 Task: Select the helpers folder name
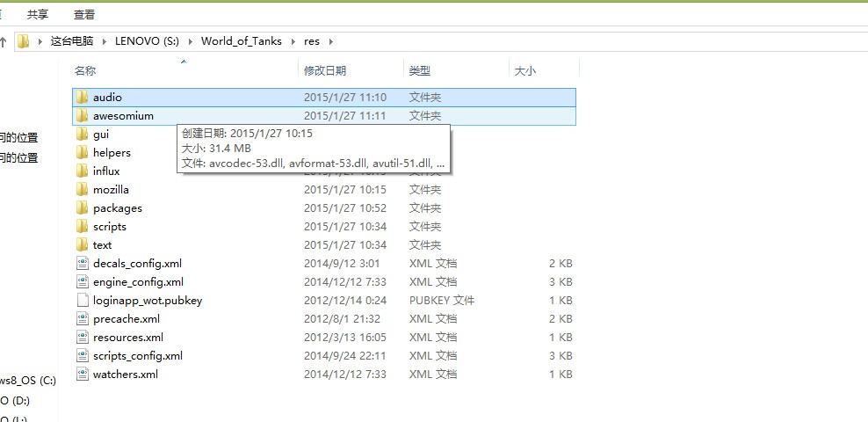(112, 153)
